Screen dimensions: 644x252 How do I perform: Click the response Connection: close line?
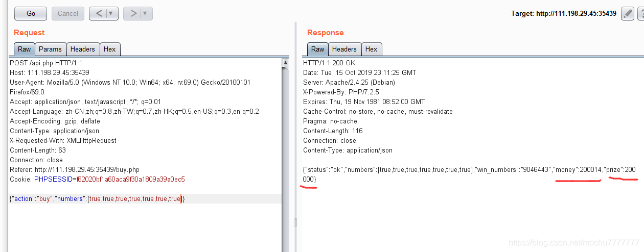(x=330, y=140)
